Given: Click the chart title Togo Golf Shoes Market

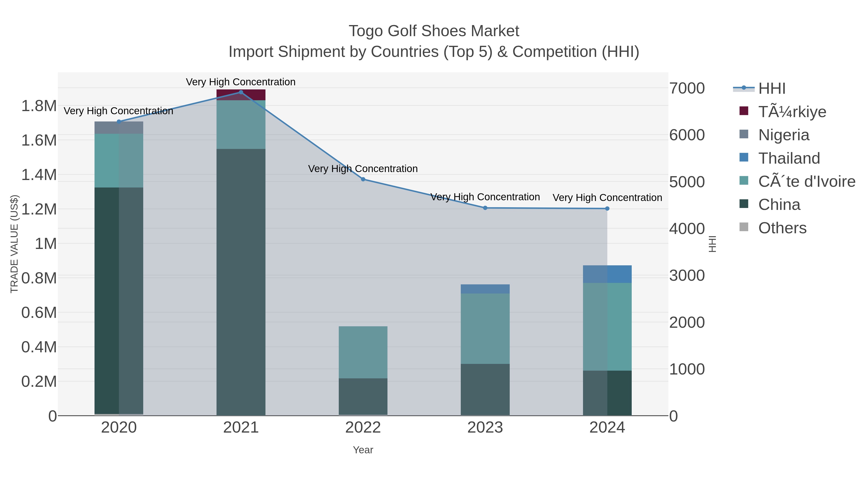Looking at the screenshot, I should (x=434, y=31).
